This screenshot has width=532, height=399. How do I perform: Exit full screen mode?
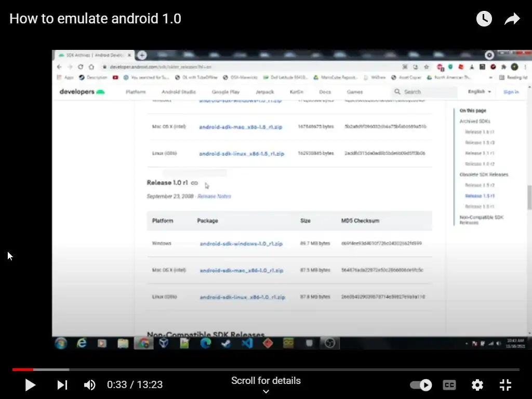tap(505, 385)
